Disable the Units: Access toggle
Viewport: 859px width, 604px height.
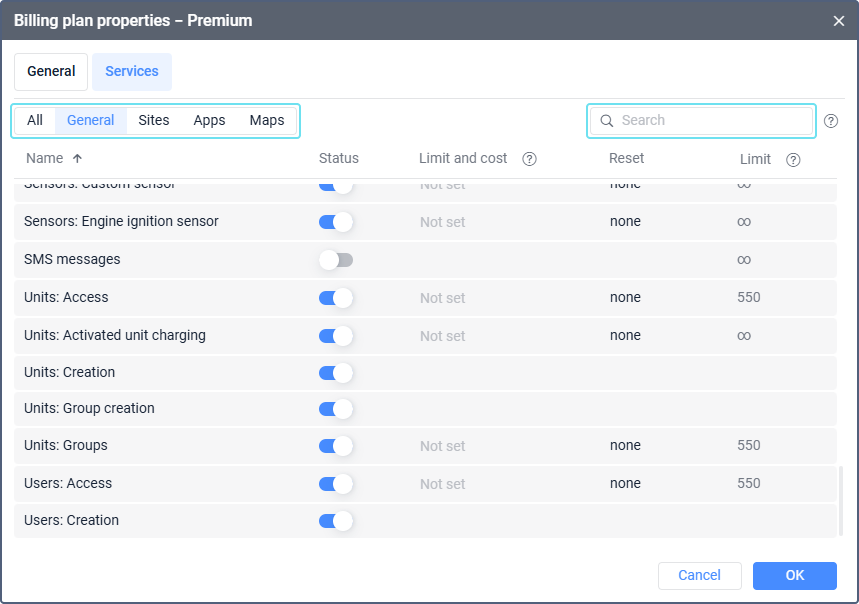tap(336, 298)
